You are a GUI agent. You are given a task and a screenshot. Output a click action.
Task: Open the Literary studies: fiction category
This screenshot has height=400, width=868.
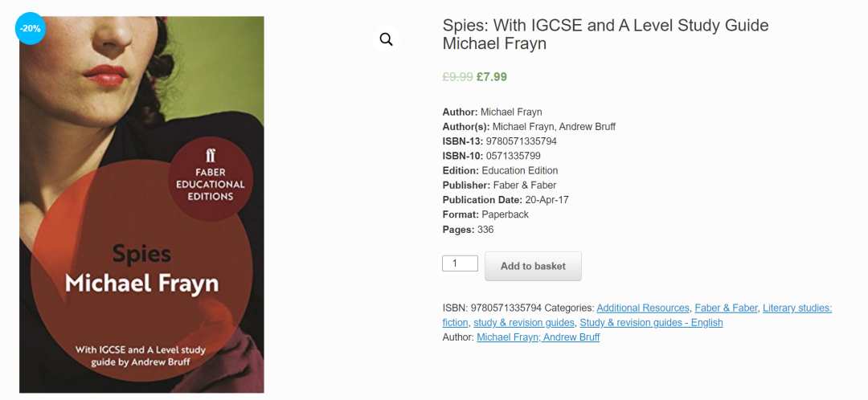[x=796, y=308]
